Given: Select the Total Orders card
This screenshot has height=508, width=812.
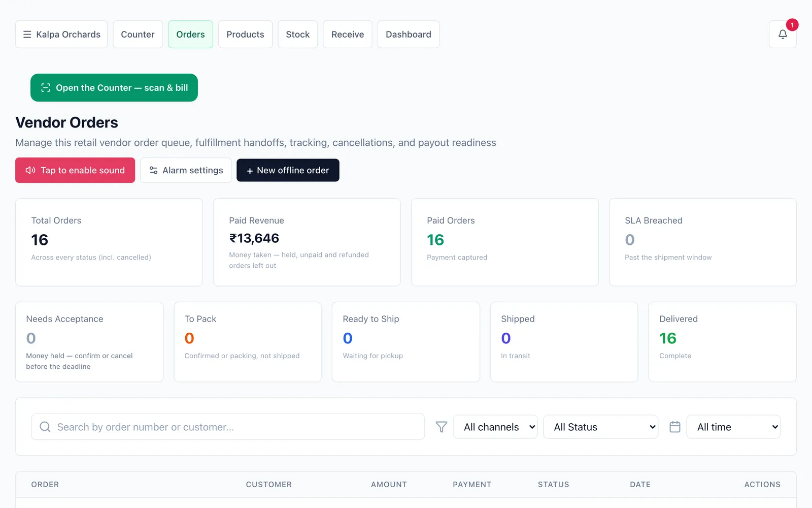Looking at the screenshot, I should point(109,242).
